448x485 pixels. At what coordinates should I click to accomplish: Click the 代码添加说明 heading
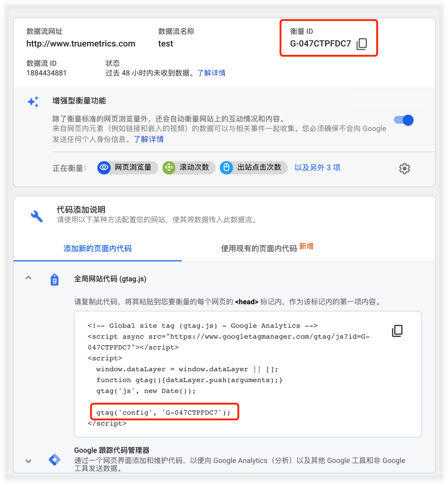point(81,210)
